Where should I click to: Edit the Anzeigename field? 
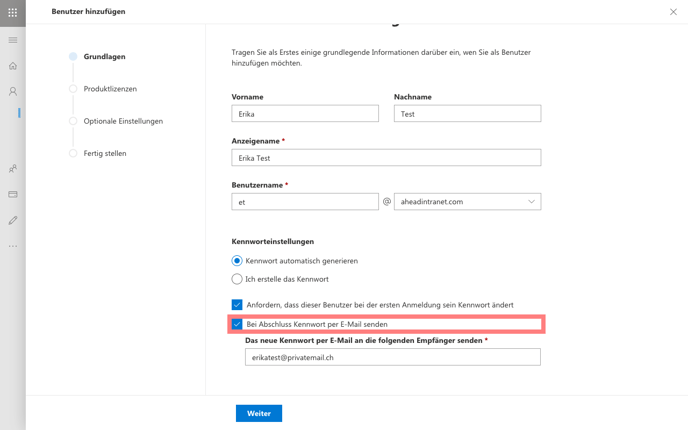386,158
